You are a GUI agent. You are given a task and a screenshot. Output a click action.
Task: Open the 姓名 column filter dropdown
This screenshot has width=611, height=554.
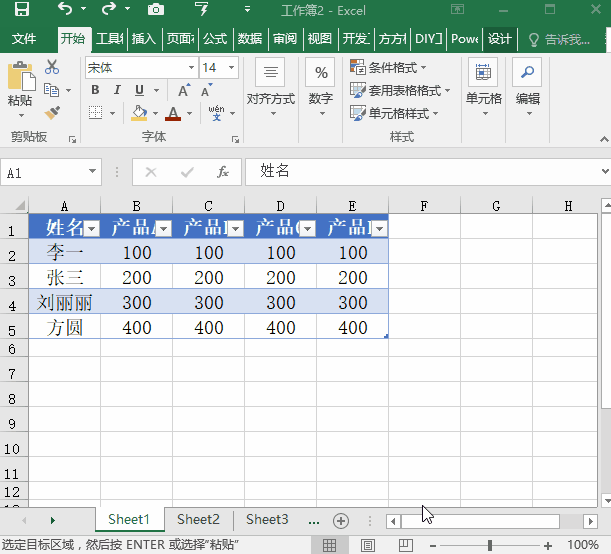click(92, 229)
